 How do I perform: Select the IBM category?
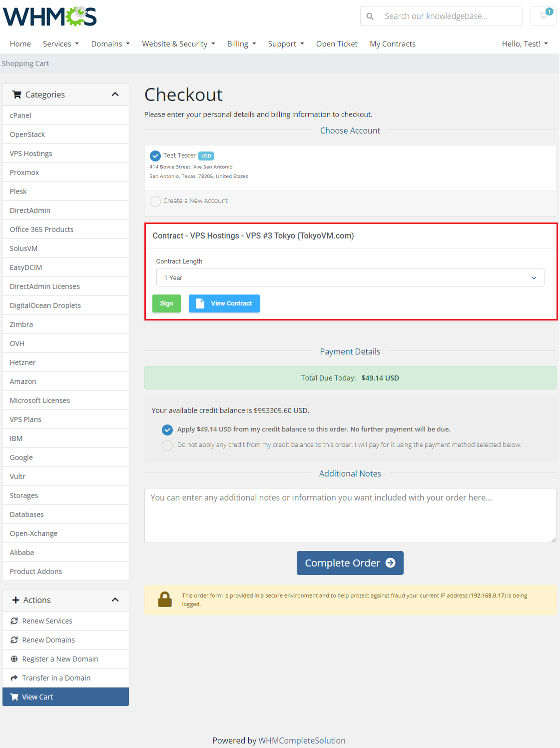coord(65,438)
